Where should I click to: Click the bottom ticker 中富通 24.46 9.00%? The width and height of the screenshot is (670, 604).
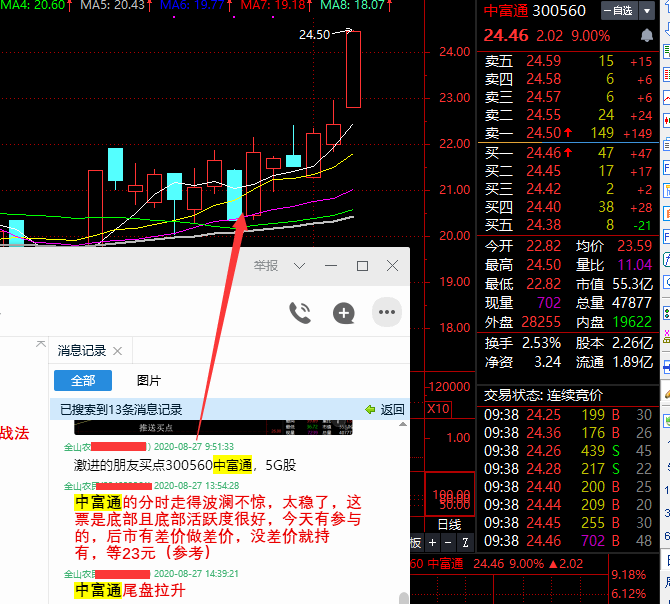coord(504,564)
